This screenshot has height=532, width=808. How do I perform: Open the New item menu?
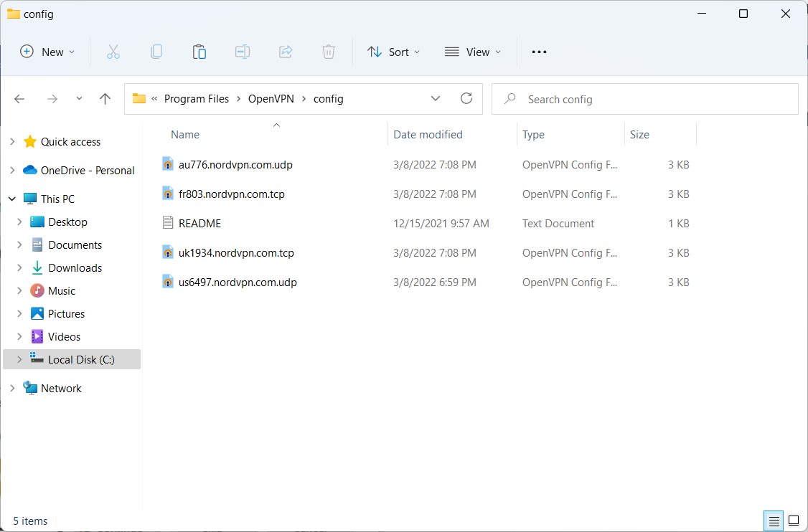[x=47, y=52]
